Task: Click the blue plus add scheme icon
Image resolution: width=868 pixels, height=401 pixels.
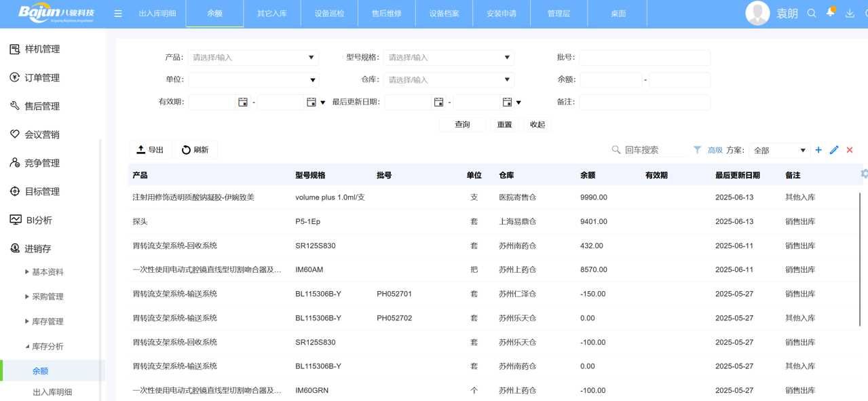Action: point(818,150)
